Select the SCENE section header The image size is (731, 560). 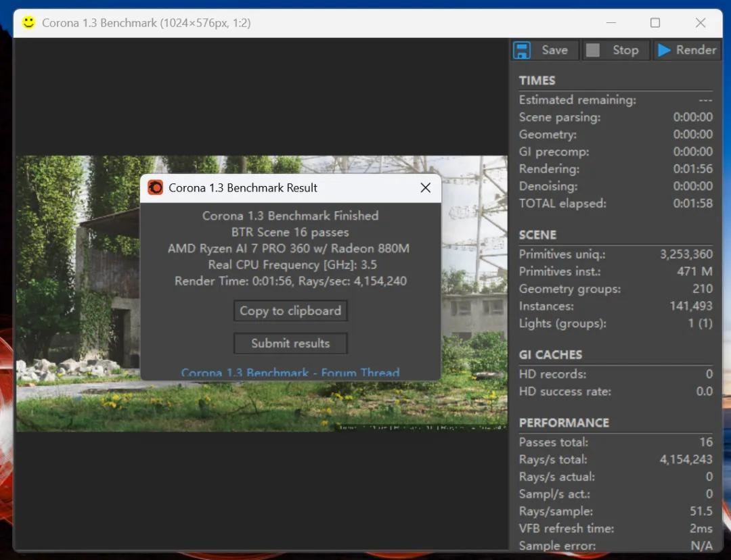[x=537, y=235]
